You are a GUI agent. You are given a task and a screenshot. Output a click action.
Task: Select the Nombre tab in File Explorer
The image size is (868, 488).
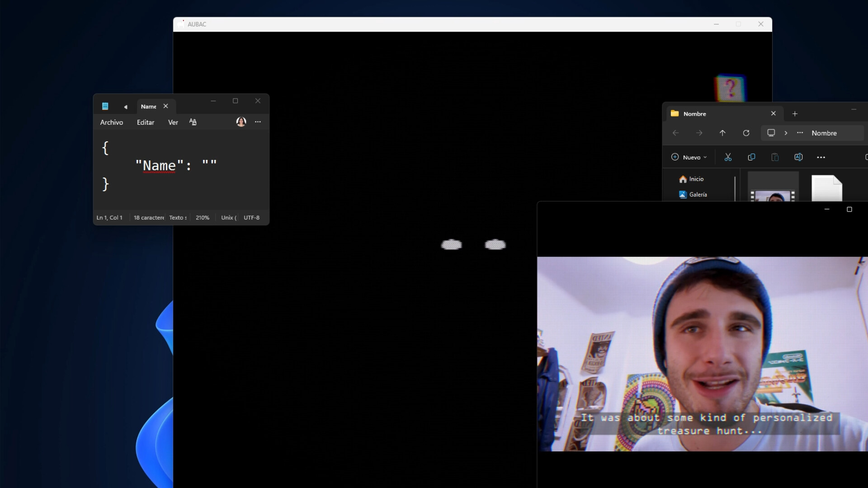(694, 114)
